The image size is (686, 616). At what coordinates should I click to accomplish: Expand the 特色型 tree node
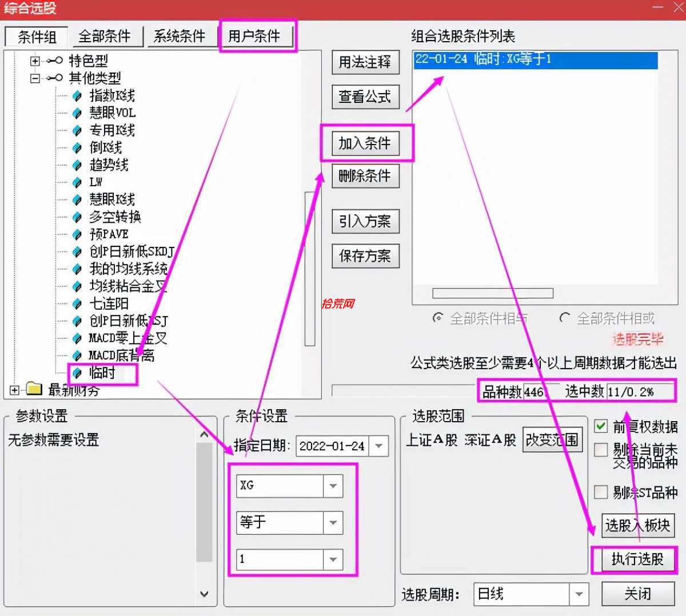(x=35, y=61)
